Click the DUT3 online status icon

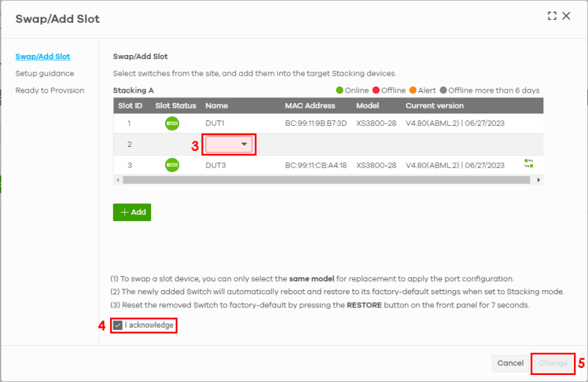click(x=172, y=166)
